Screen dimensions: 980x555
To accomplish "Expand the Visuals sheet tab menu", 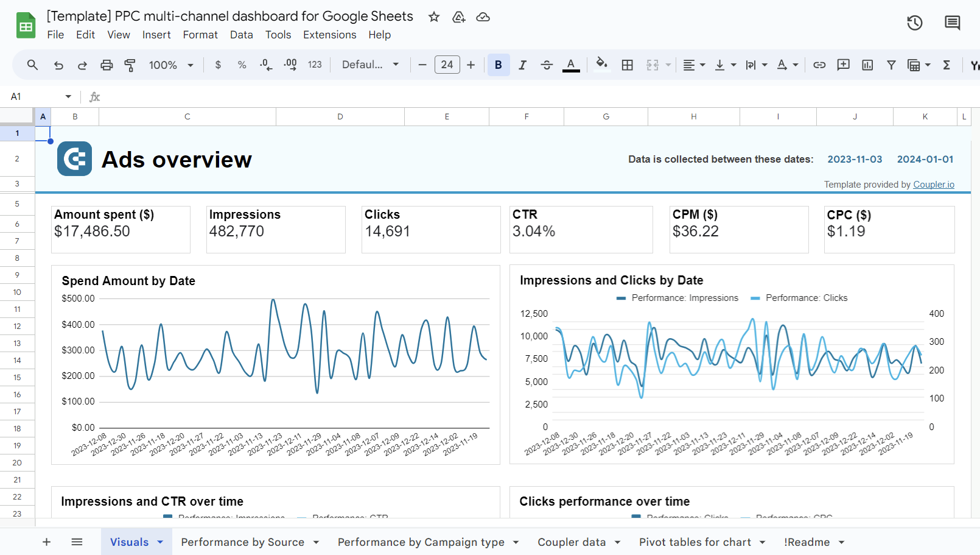I will click(160, 542).
